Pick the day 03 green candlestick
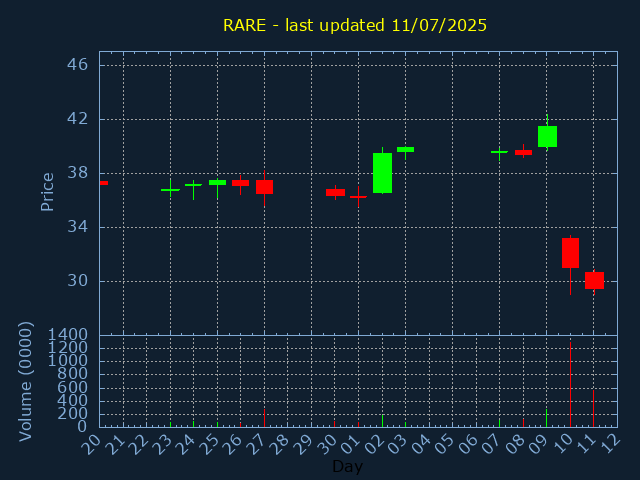Screen dimensions: 640x480 405,149
